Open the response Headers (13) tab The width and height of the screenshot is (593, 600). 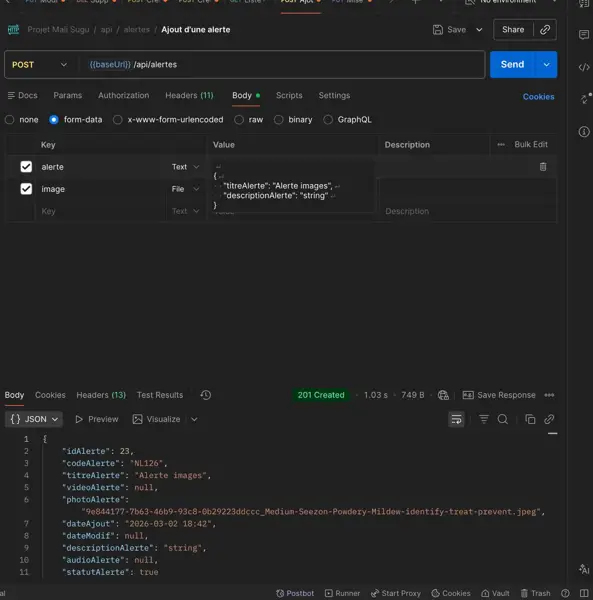(x=101, y=395)
